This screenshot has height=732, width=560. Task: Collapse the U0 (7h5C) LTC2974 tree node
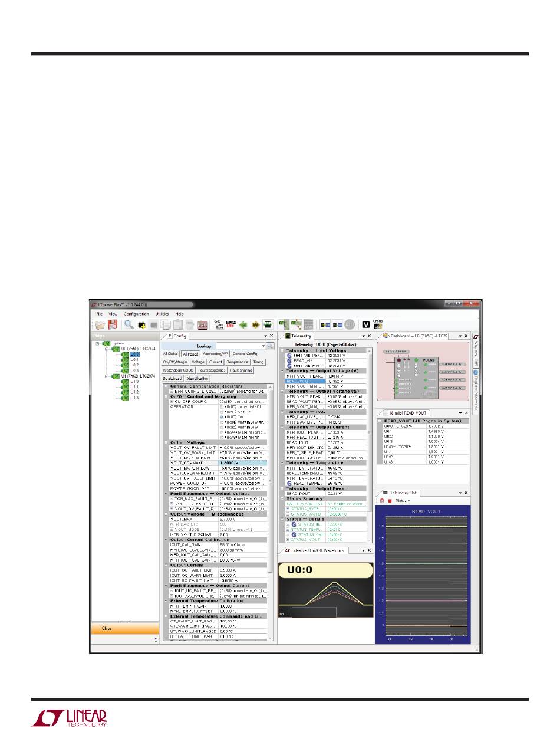[x=107, y=349]
